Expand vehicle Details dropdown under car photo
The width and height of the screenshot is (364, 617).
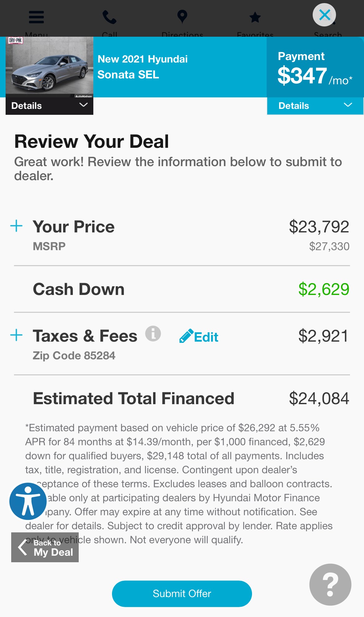49,106
